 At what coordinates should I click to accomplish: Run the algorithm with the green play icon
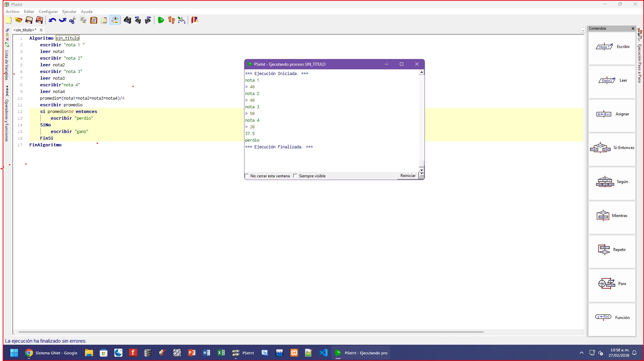click(x=161, y=20)
